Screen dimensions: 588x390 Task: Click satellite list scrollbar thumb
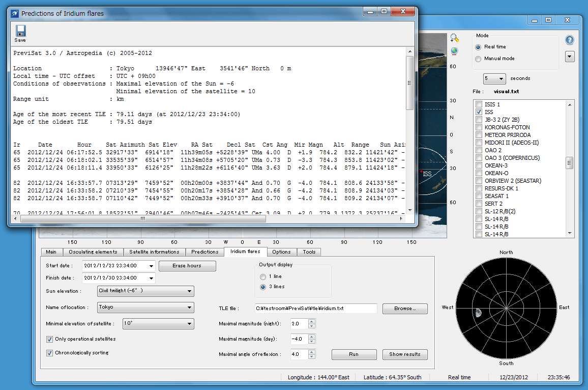pos(570,163)
